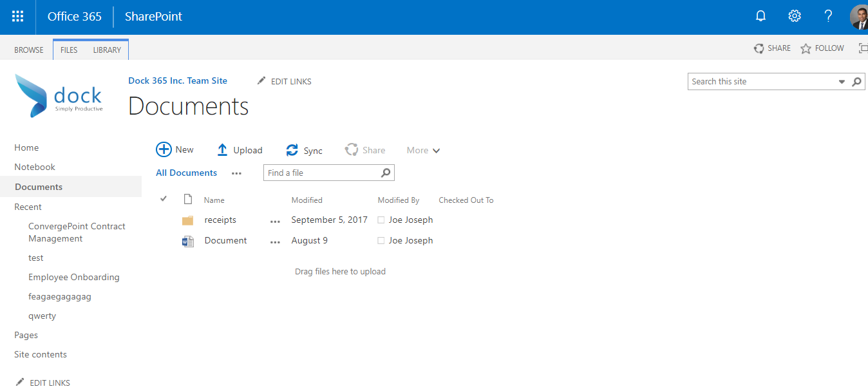Toggle the select-all checkmark in header
The height and width of the screenshot is (389, 868).
(x=164, y=198)
